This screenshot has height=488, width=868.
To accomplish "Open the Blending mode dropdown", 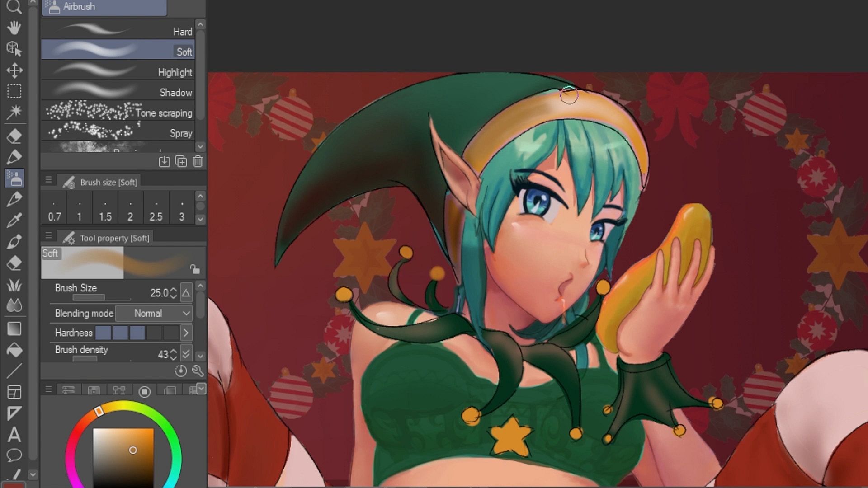I will coord(154,313).
